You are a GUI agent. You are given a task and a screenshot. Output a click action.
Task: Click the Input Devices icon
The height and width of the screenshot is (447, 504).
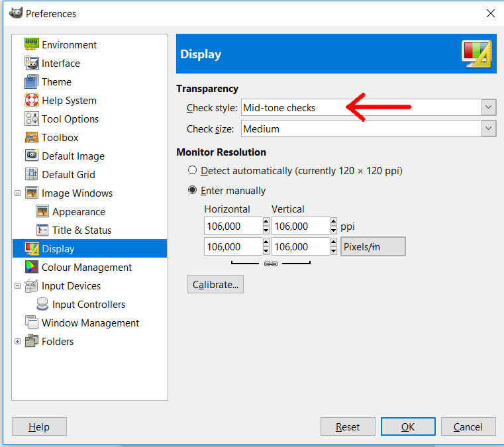pos(32,286)
